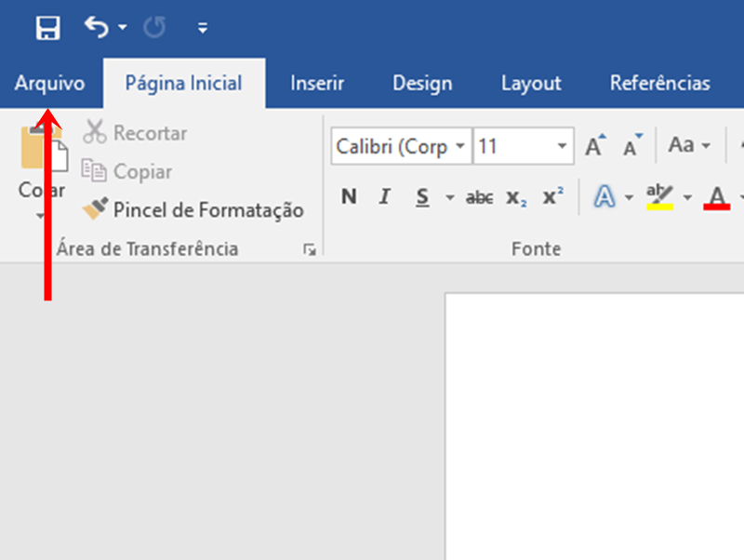Image resolution: width=744 pixels, height=560 pixels.
Task: Apply yellow text highlight color
Action: click(660, 197)
